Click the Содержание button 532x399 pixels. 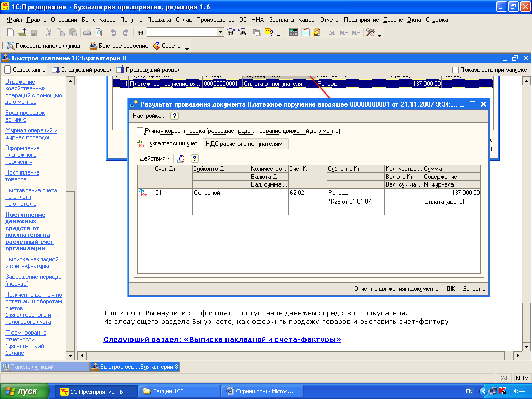25,70
